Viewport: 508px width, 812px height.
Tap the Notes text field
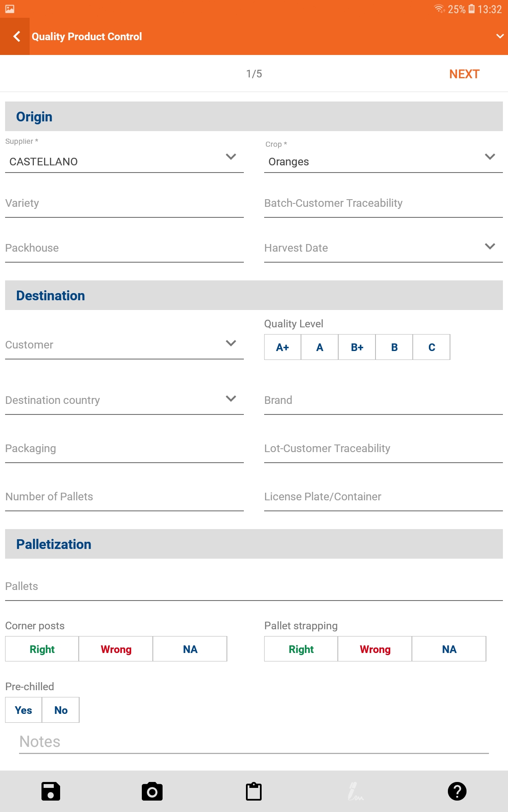pos(254,742)
